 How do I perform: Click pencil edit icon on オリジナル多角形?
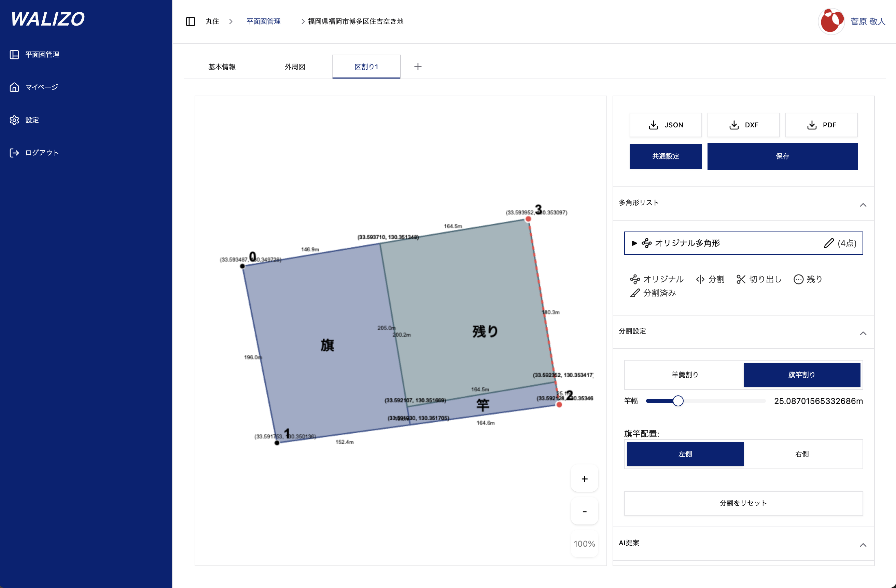[x=828, y=243]
